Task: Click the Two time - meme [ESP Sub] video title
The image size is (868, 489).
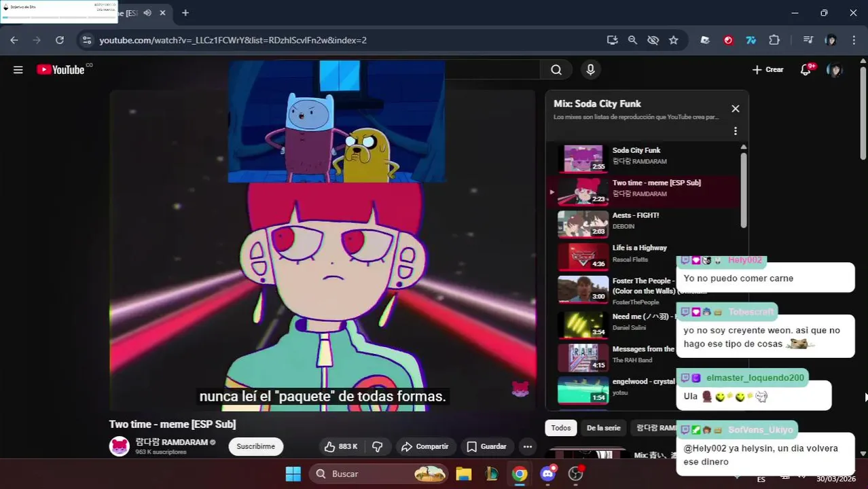Action: click(173, 424)
